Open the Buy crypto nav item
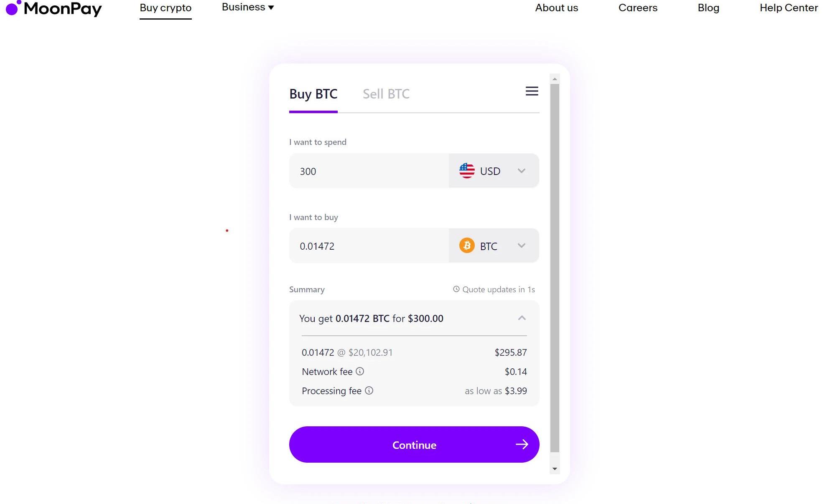 (x=166, y=8)
